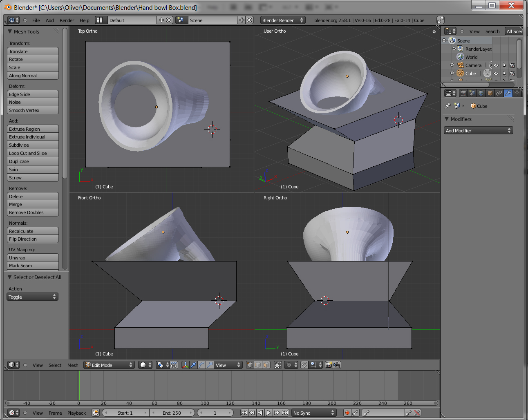This screenshot has width=528, height=420.
Task: Select the rotate manipulator arc icon
Action: [x=201, y=365]
